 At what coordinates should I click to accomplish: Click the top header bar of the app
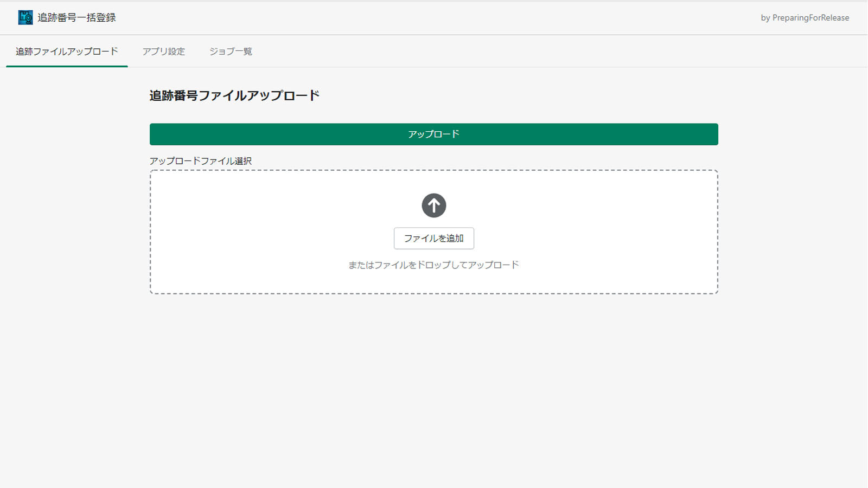434,17
